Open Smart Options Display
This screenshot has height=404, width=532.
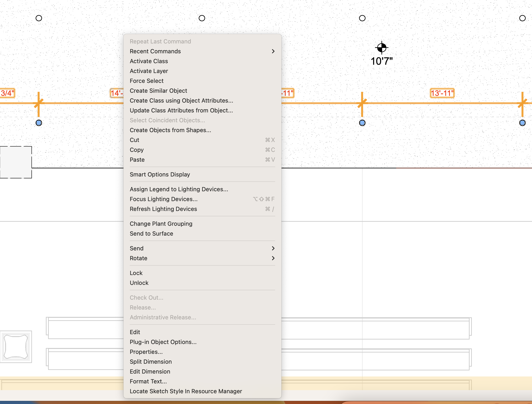coord(160,174)
